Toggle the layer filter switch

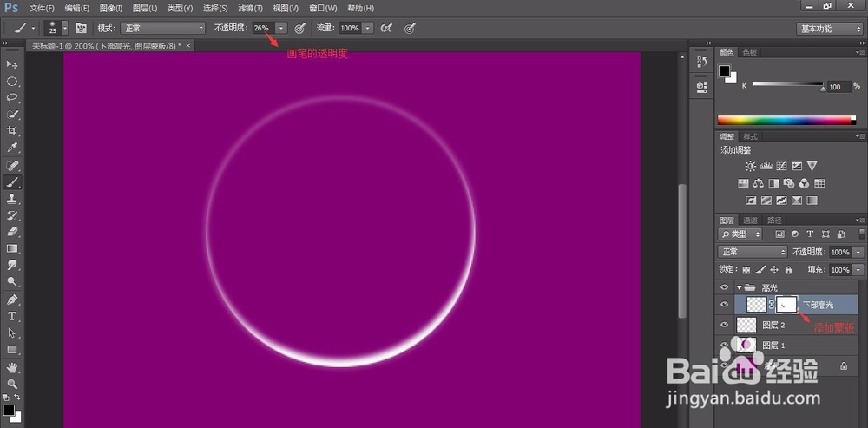(x=862, y=234)
